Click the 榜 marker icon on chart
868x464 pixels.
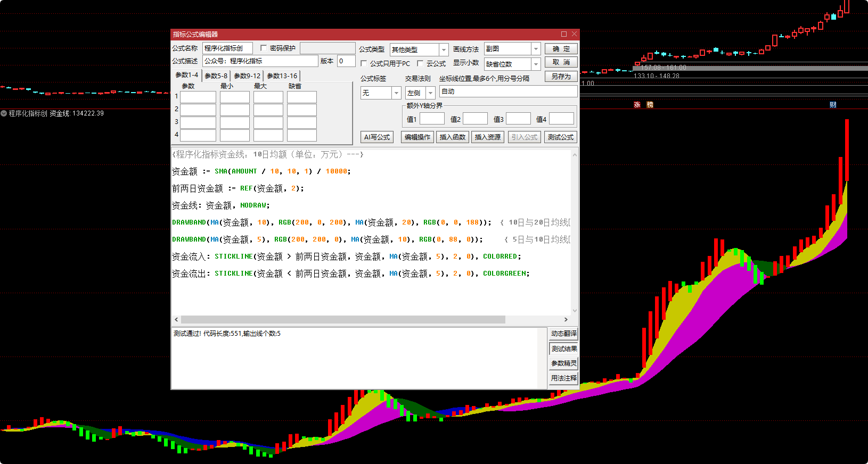point(650,105)
